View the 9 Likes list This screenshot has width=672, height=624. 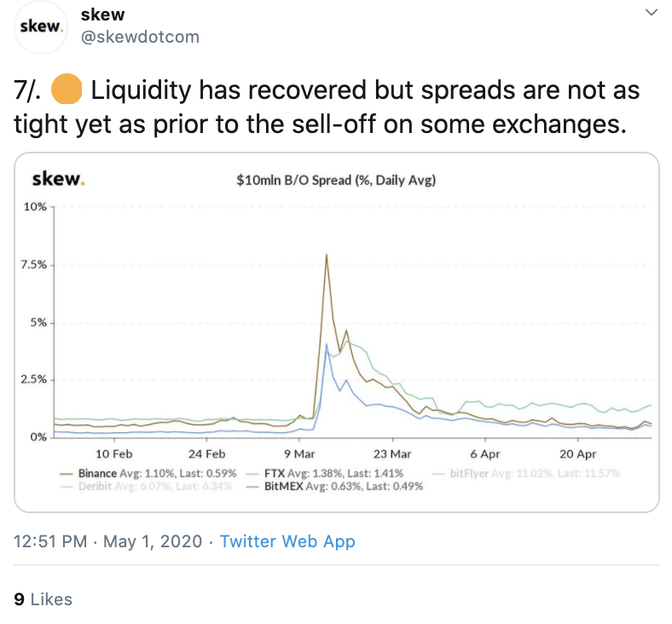(x=43, y=599)
